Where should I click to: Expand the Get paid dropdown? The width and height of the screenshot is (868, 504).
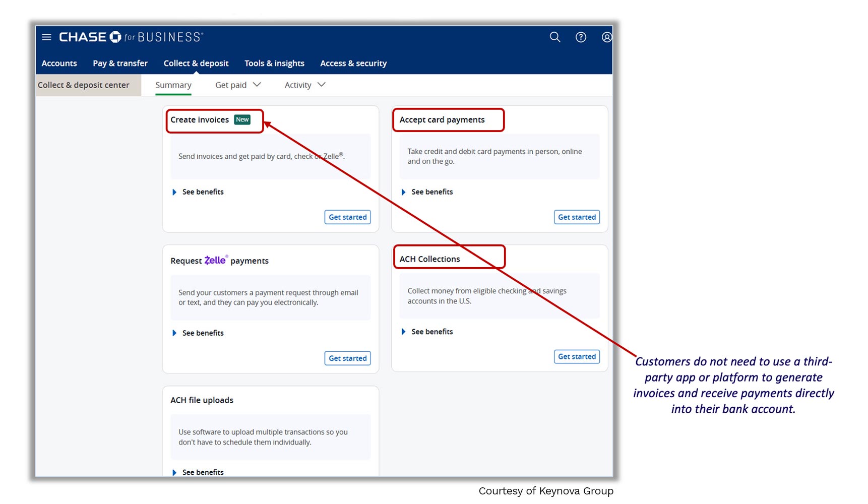(x=238, y=85)
